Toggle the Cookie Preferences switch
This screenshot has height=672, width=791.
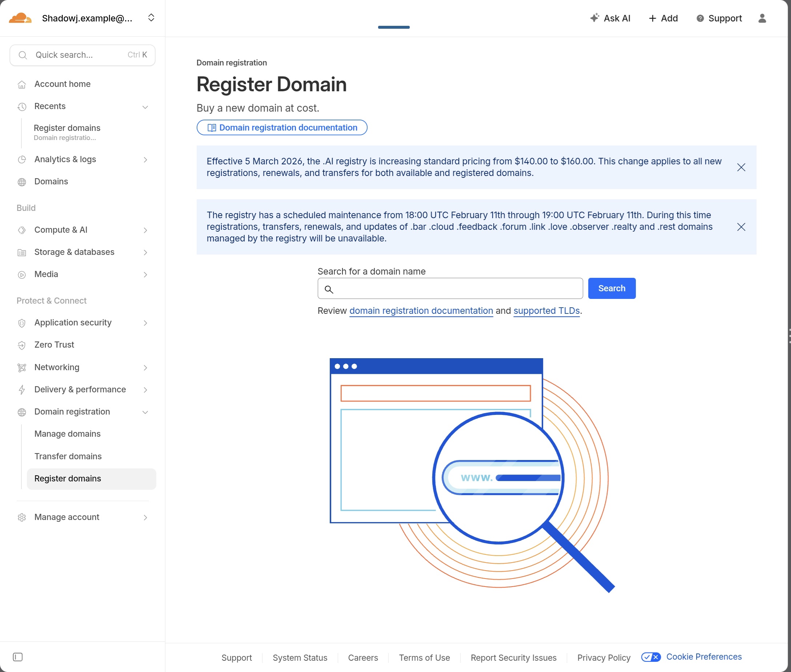pyautogui.click(x=650, y=657)
